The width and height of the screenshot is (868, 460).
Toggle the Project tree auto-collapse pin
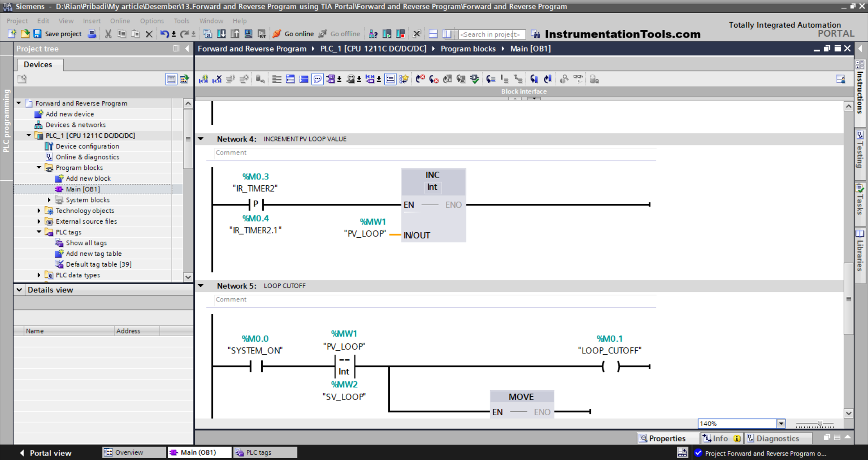click(x=176, y=48)
